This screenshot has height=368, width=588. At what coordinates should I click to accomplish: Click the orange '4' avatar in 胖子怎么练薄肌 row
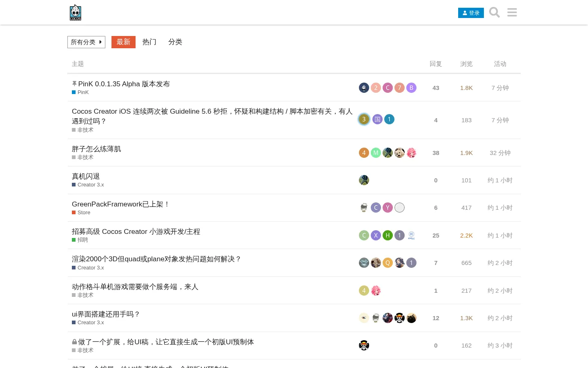(x=364, y=153)
